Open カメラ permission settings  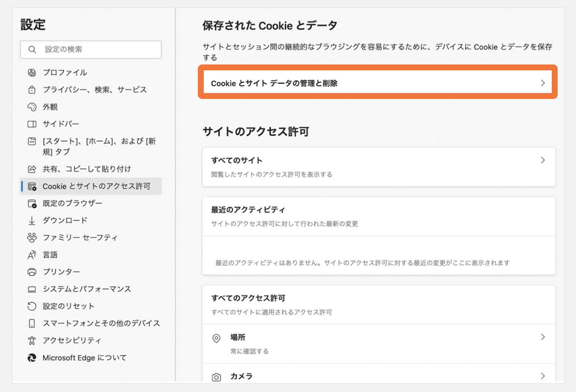click(379, 373)
